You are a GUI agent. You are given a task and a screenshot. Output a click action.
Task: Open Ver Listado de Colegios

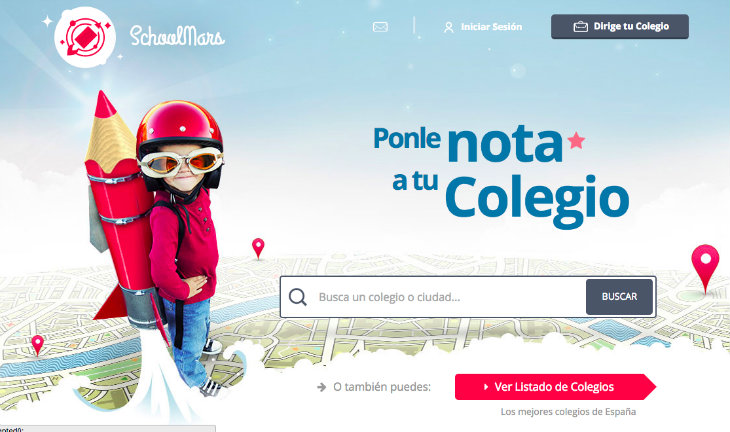click(555, 387)
